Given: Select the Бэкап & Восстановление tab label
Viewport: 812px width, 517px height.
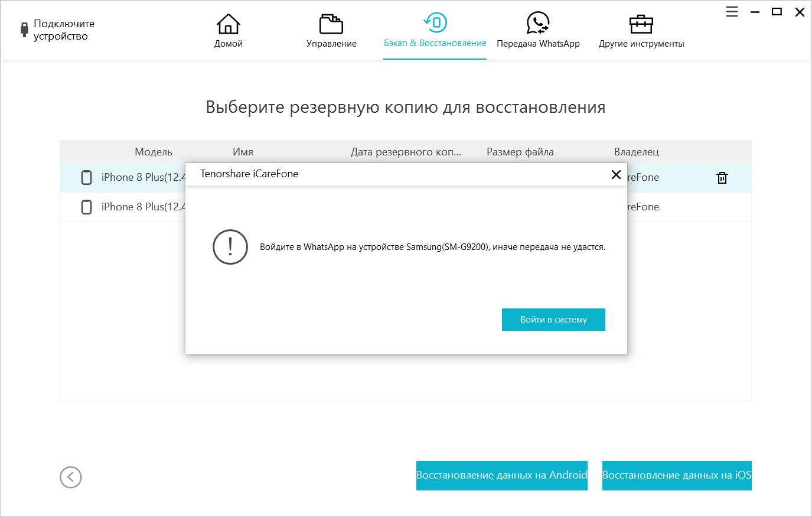Looking at the screenshot, I should click(x=435, y=43).
